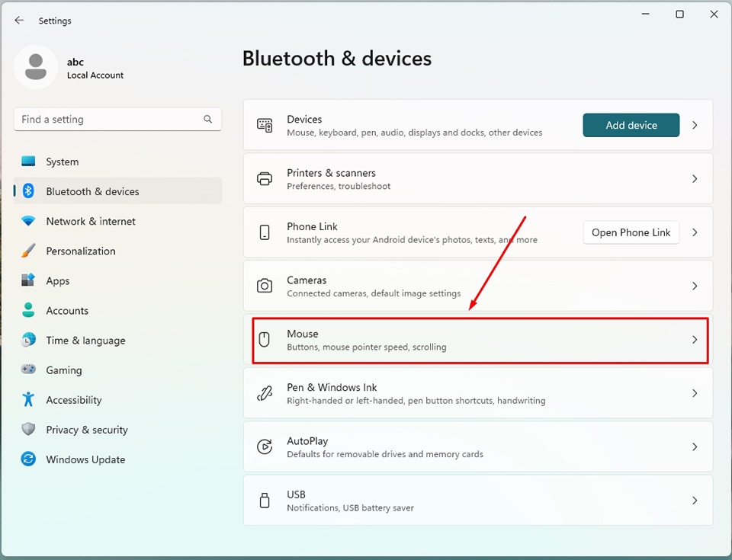Click the Bluetooth icon in sidebar

click(x=28, y=191)
